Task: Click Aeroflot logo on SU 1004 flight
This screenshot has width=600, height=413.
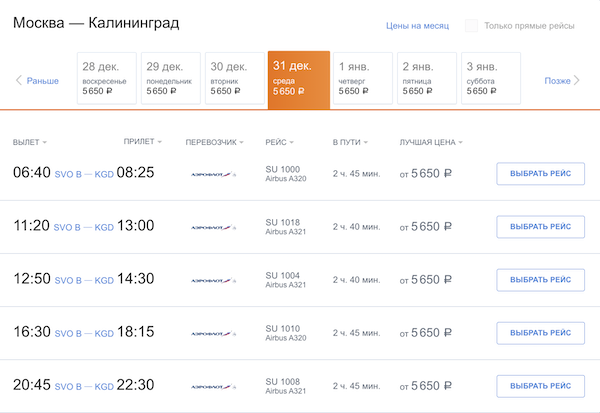Action: click(x=212, y=280)
